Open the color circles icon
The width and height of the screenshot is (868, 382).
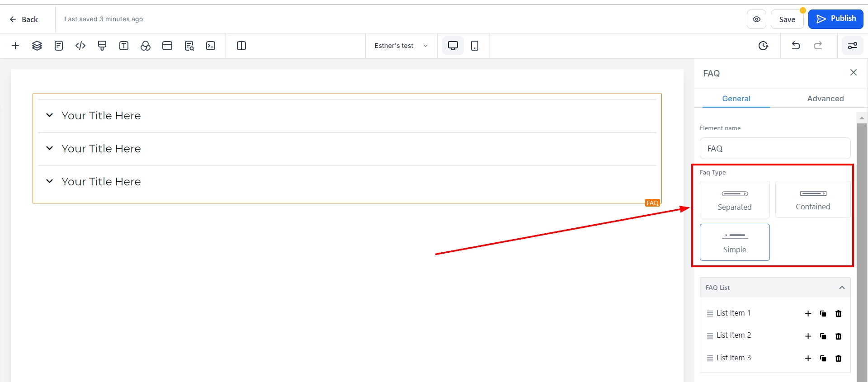click(146, 46)
